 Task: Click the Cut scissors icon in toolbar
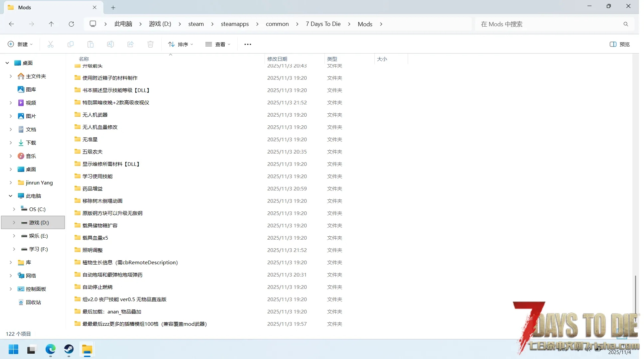tap(51, 44)
